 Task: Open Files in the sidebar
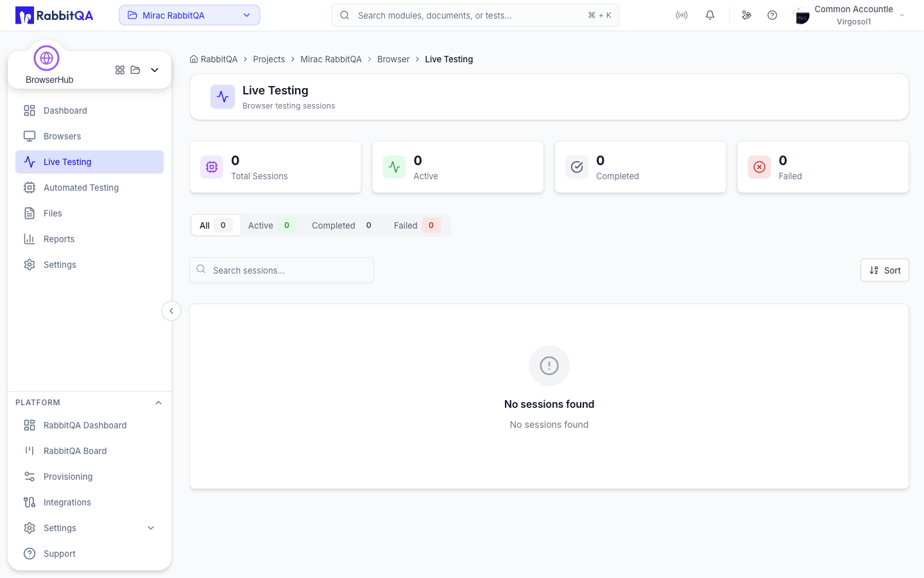point(89,213)
